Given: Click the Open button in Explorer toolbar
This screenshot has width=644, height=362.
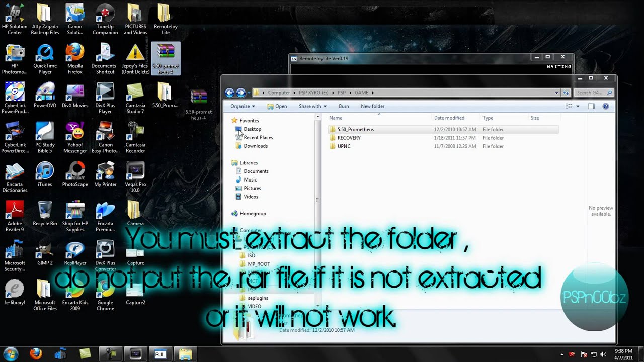Looking at the screenshot, I should click(x=277, y=106).
